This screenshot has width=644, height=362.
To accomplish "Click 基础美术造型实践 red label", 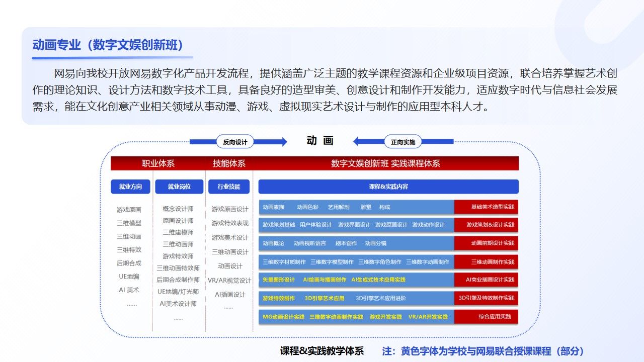I will tap(486, 207).
